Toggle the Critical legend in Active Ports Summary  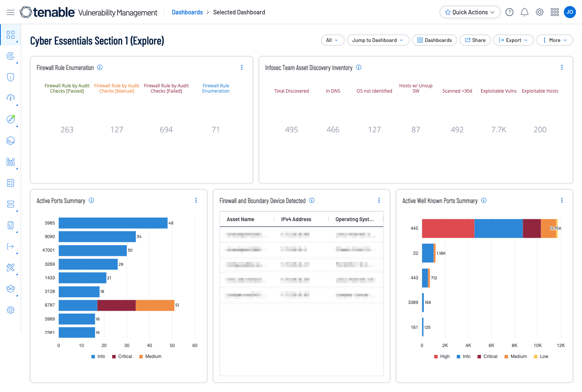(122, 356)
